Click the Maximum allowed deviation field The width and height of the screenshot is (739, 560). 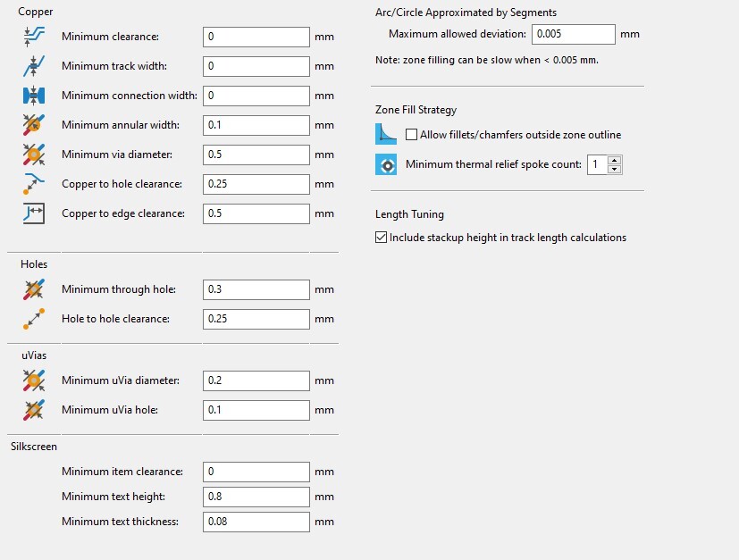[x=574, y=34]
